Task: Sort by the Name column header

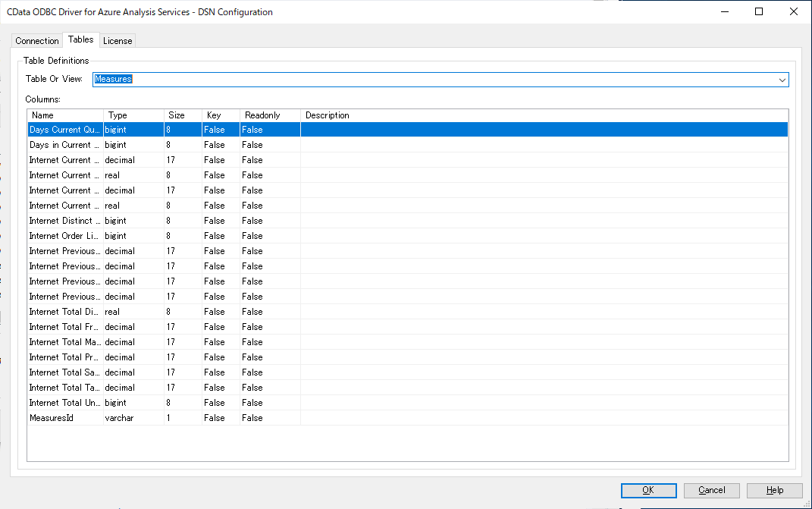Action: [x=65, y=115]
